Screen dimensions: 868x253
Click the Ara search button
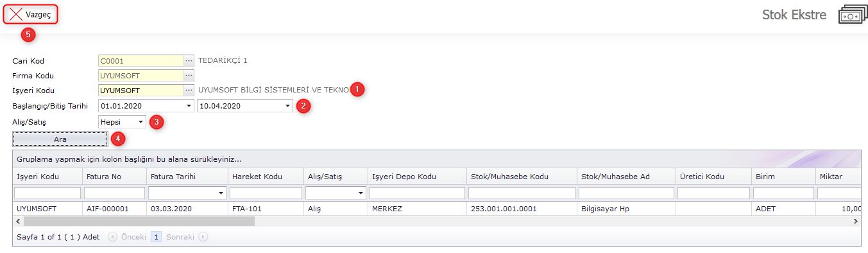pyautogui.click(x=60, y=139)
